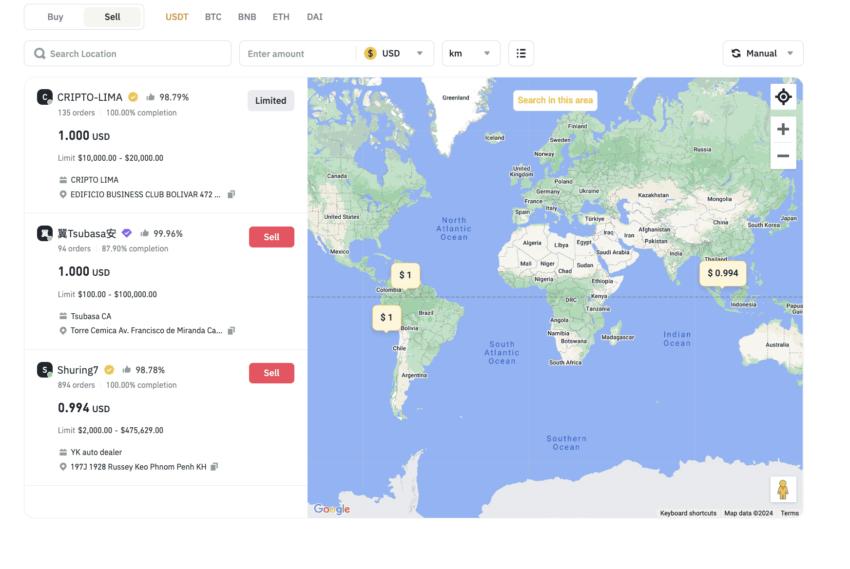Click the Limited button for CRIPTO-LIMA
Image resolution: width=850 pixels, height=569 pixels.
coord(271,100)
